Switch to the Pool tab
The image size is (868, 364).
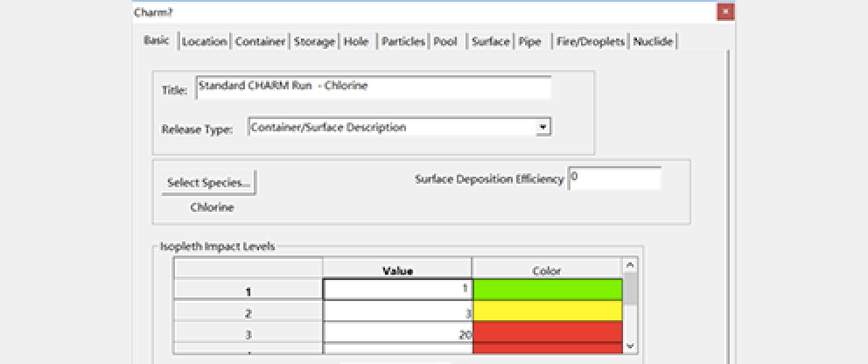(445, 42)
